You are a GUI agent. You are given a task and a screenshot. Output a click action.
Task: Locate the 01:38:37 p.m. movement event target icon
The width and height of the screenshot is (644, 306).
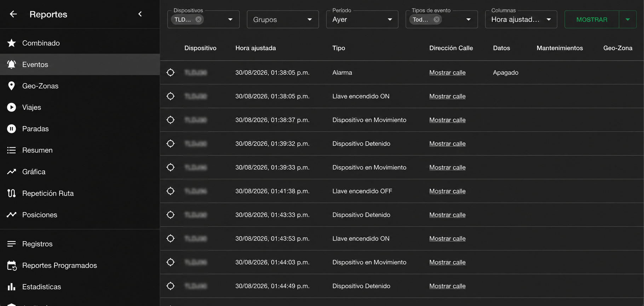171,120
